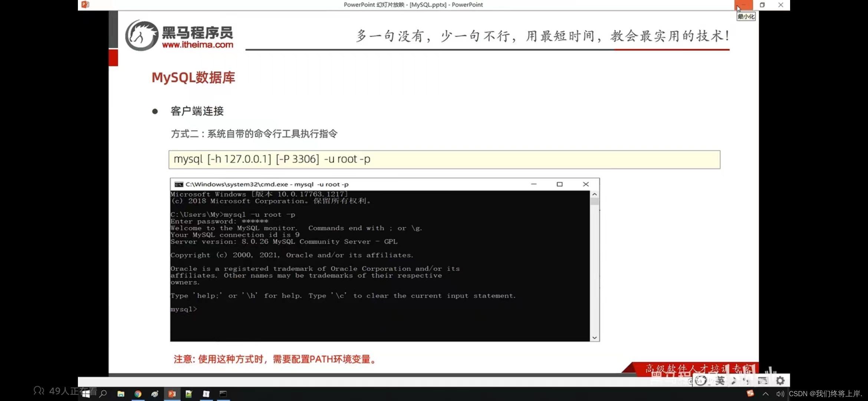Image resolution: width=868 pixels, height=401 pixels.
Task: Click the mysql command text box
Action: [x=444, y=160]
